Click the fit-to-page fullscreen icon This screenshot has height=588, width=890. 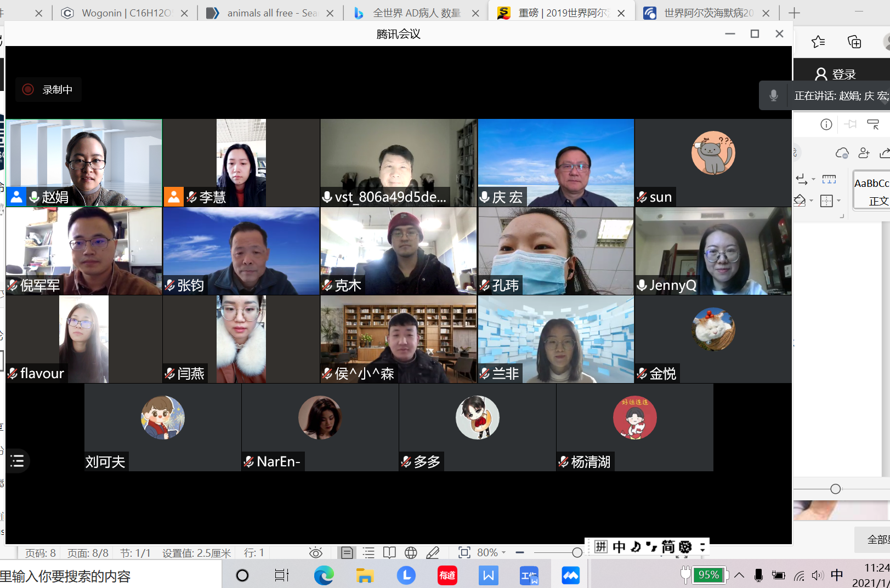[464, 553]
